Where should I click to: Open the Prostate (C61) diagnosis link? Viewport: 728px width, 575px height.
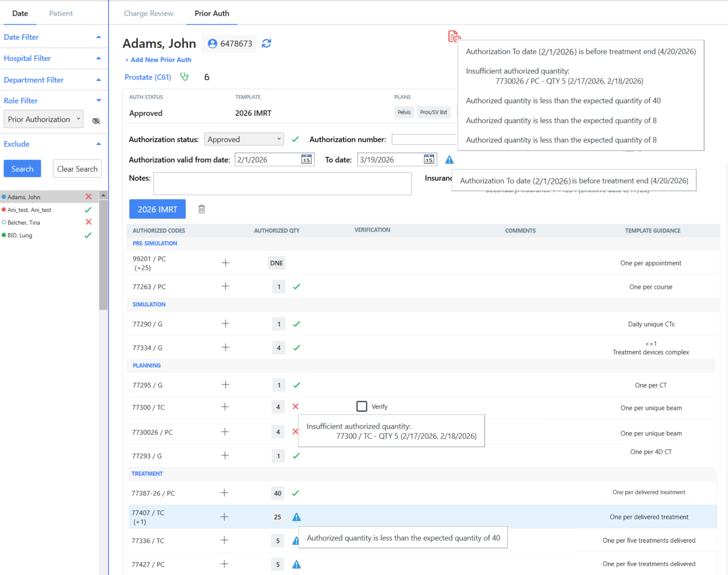point(148,77)
